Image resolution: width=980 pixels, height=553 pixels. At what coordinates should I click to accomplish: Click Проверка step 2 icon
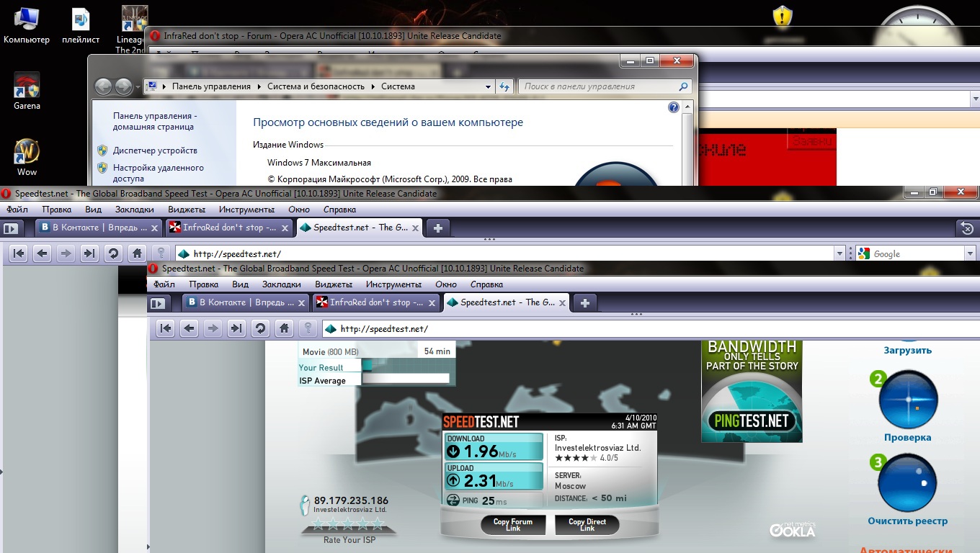[x=908, y=400]
